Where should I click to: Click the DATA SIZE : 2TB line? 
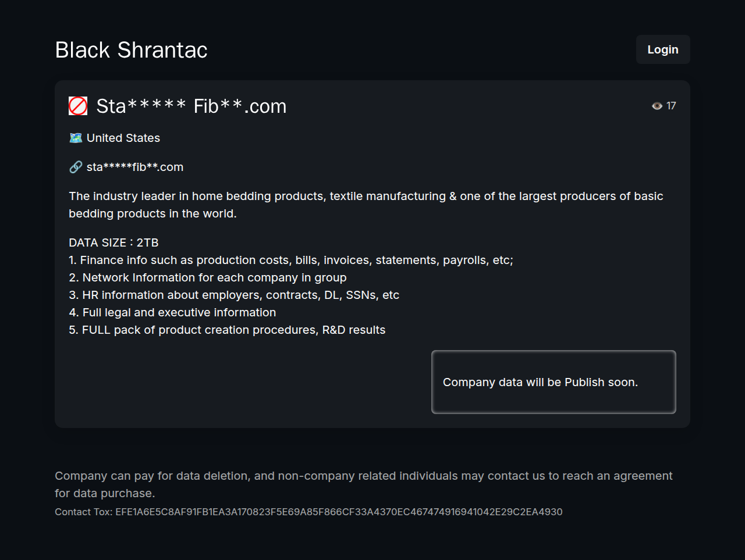point(113,242)
